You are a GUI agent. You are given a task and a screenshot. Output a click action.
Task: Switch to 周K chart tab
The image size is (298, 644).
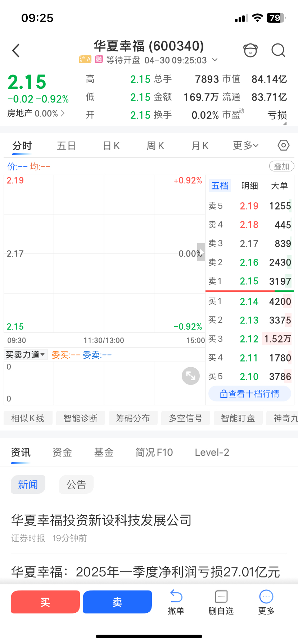(x=155, y=146)
